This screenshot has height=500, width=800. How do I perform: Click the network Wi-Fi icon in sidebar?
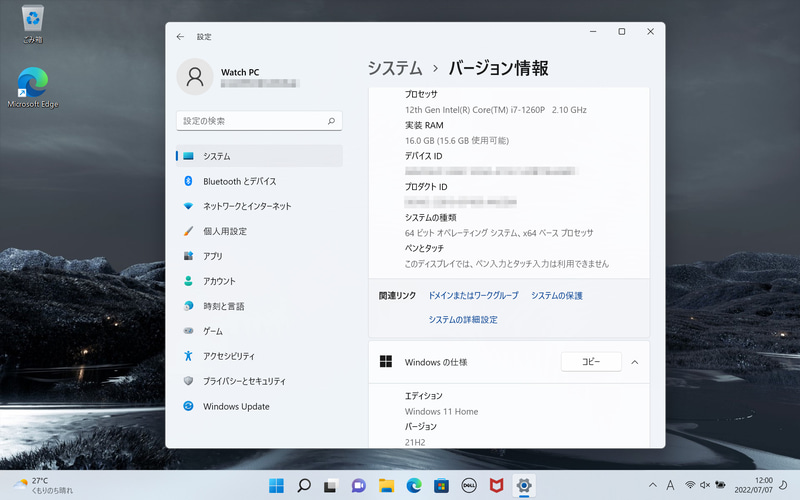pyautogui.click(x=188, y=206)
